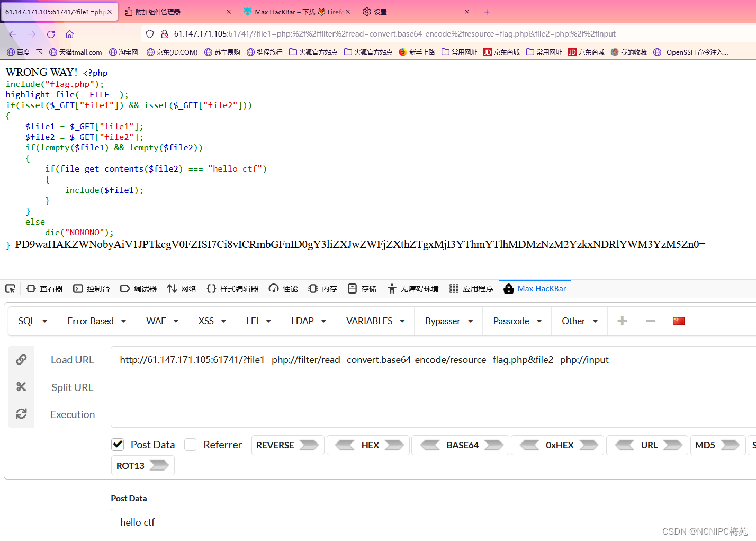
Task: Open the 网络 network tab
Action: click(x=182, y=289)
